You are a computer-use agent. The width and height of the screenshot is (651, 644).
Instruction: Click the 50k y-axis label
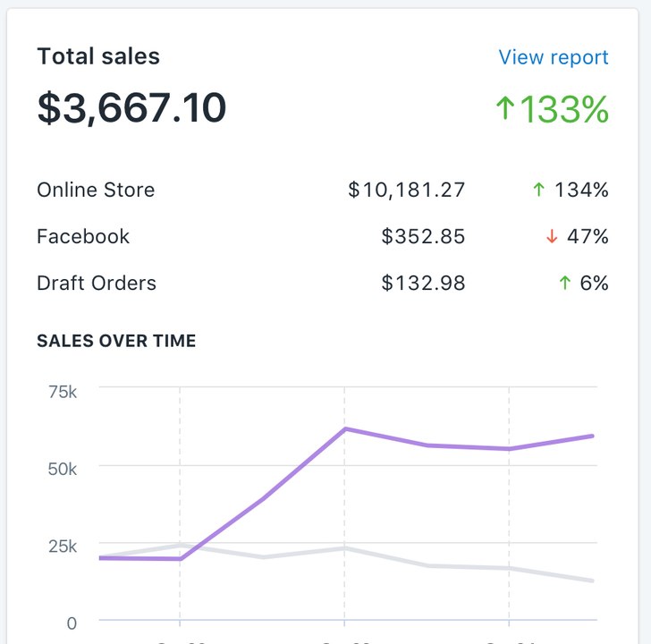(x=63, y=470)
